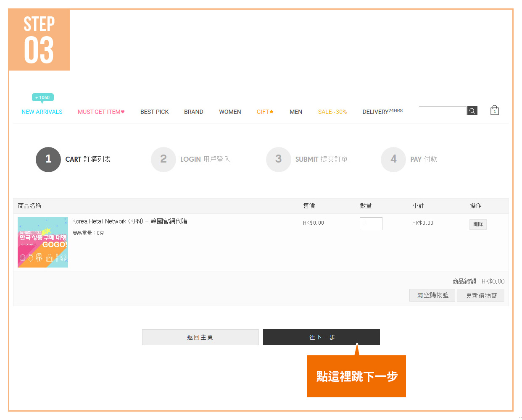Click the step 2 LOGIN circle
The height and width of the screenshot is (420, 522).
point(163,159)
